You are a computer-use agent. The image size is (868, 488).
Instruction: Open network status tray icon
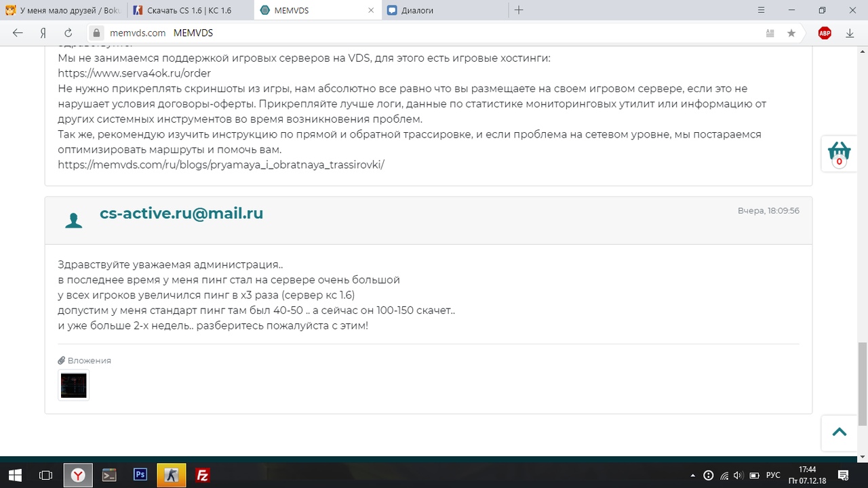pos(724,475)
